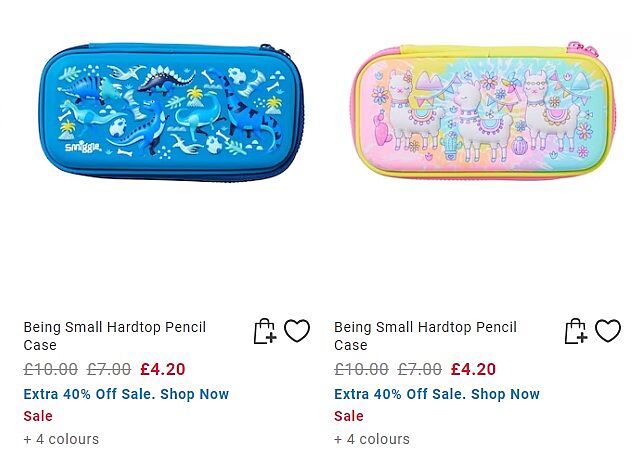Screen dimensions: 634x463
Task: Follow 'Extra 40% Off Sale' under dinosaur case
Action: click(126, 394)
